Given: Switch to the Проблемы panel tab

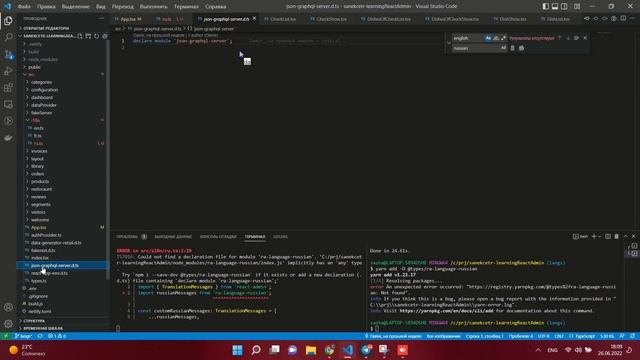Looking at the screenshot, I should click(x=131, y=237).
